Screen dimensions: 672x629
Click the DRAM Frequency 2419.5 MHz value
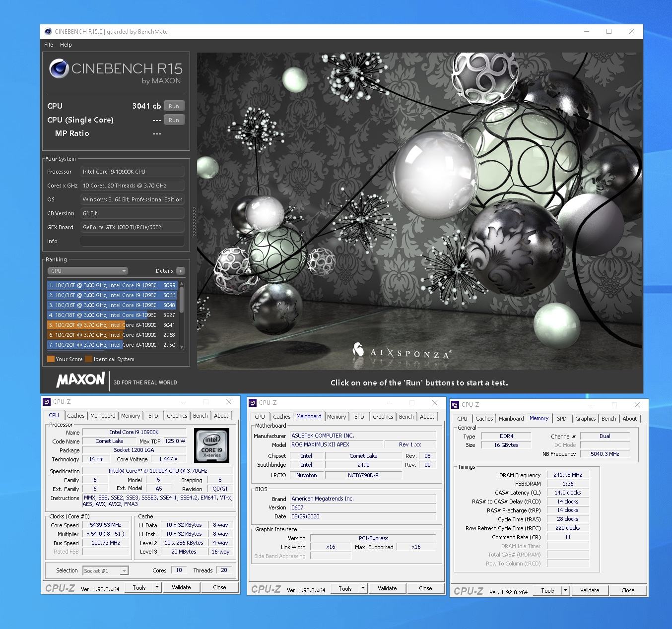click(568, 475)
